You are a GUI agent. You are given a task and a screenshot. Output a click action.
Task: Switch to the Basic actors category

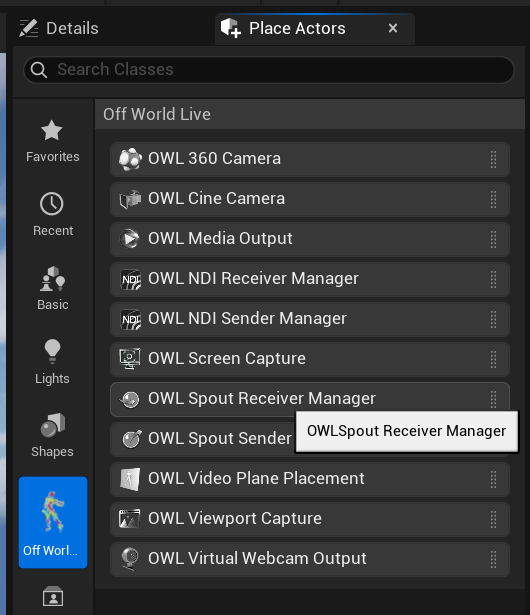pos(53,289)
